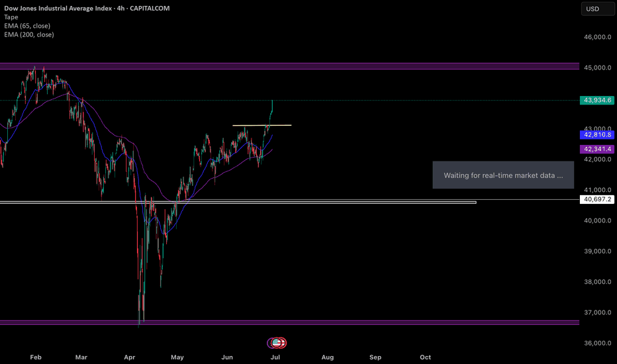The height and width of the screenshot is (364, 617).
Task: Click the May label on time axis
Action: pos(177,357)
